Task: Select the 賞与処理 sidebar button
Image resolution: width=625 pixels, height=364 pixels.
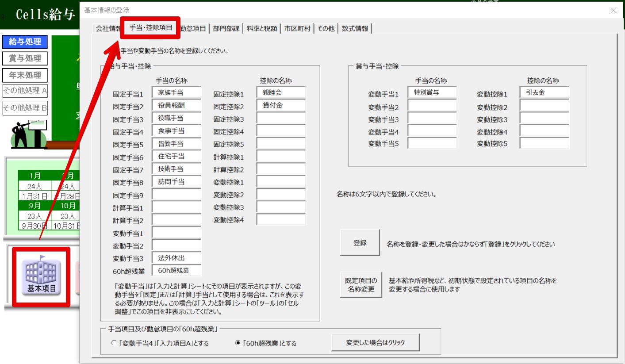Action: [25, 58]
